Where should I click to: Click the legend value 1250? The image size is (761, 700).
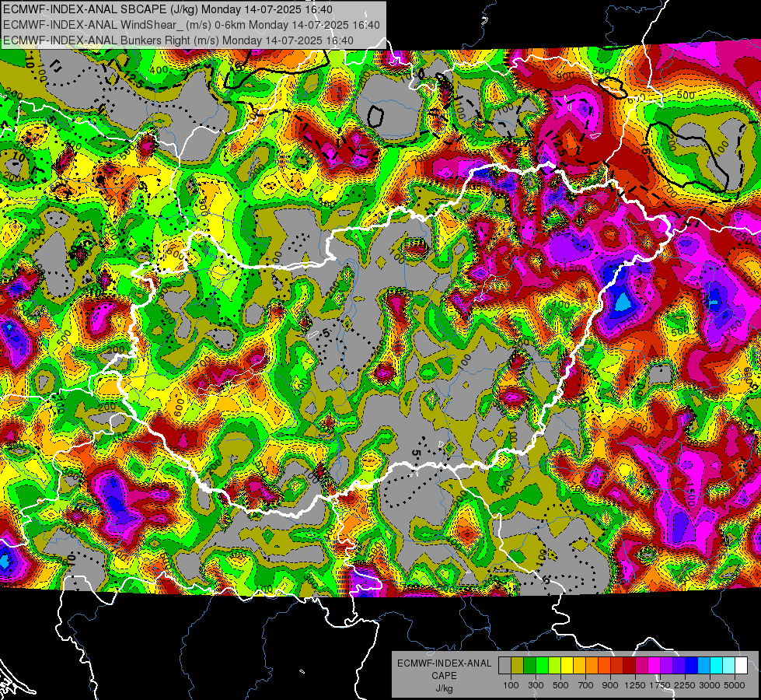(635, 685)
